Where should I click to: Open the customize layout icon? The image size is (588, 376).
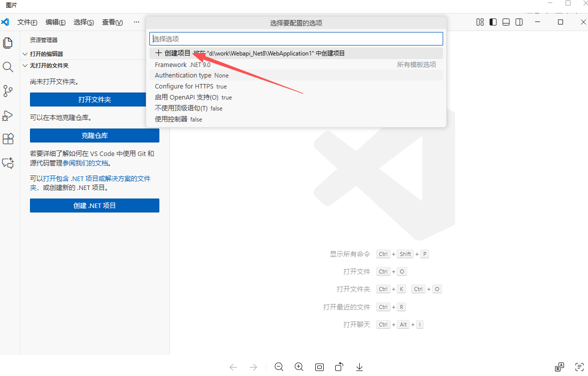480,22
